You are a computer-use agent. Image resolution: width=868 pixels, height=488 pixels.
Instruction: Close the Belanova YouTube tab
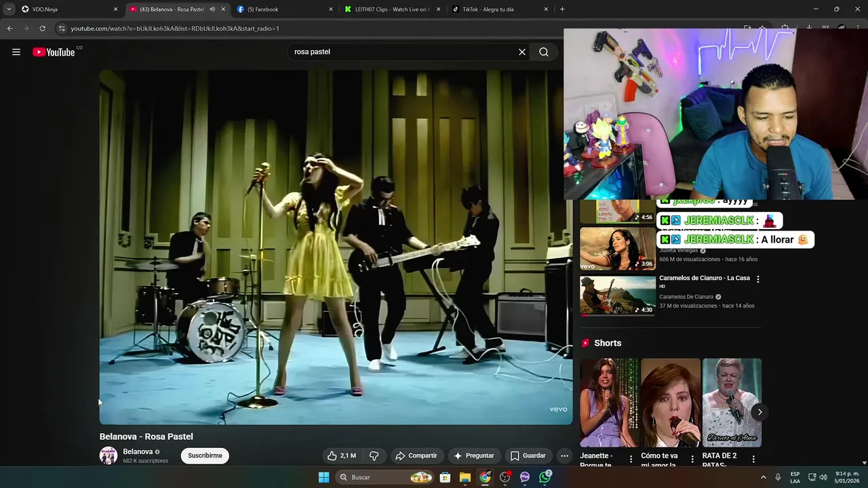tap(223, 9)
